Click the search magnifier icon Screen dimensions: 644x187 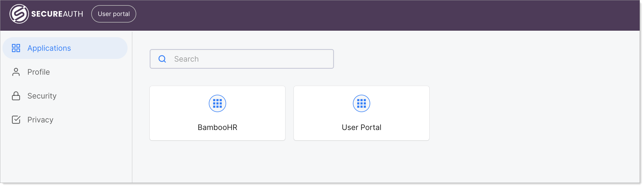tap(162, 59)
